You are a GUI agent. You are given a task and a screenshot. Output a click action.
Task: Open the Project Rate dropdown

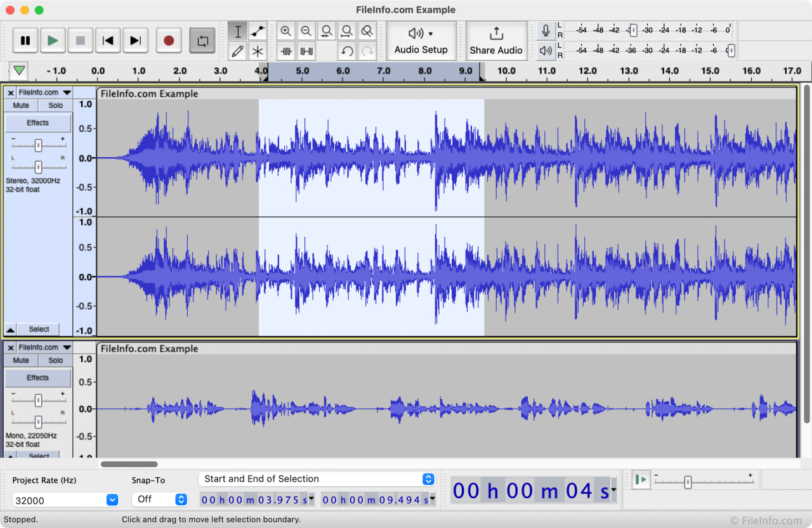(112, 500)
